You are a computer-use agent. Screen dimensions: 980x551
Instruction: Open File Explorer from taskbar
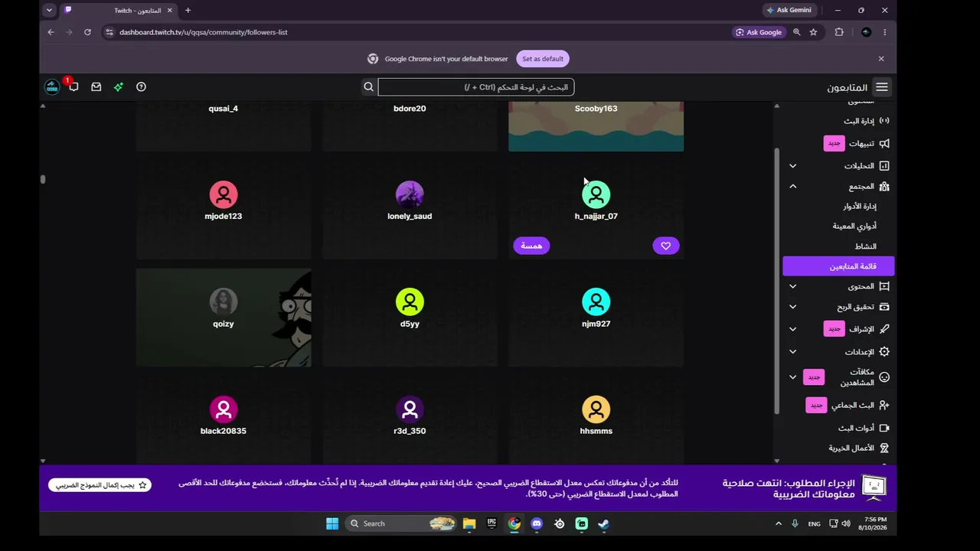pyautogui.click(x=469, y=523)
